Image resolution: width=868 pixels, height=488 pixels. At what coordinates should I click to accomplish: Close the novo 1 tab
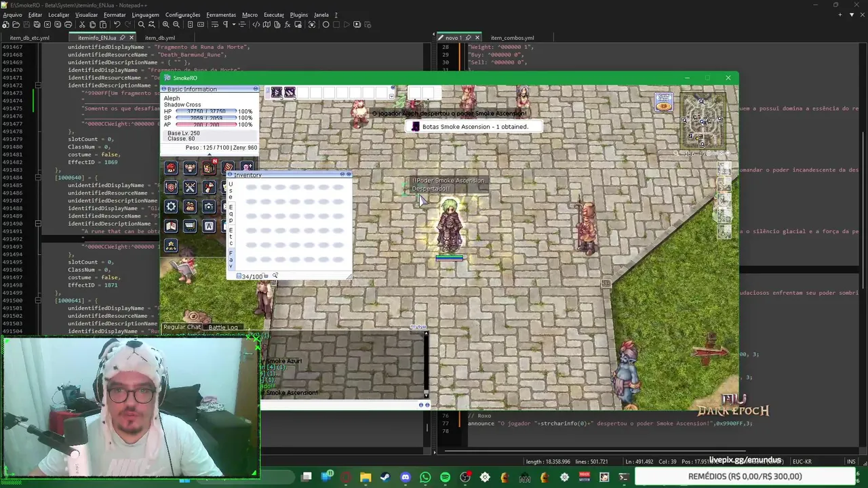pyautogui.click(x=477, y=38)
